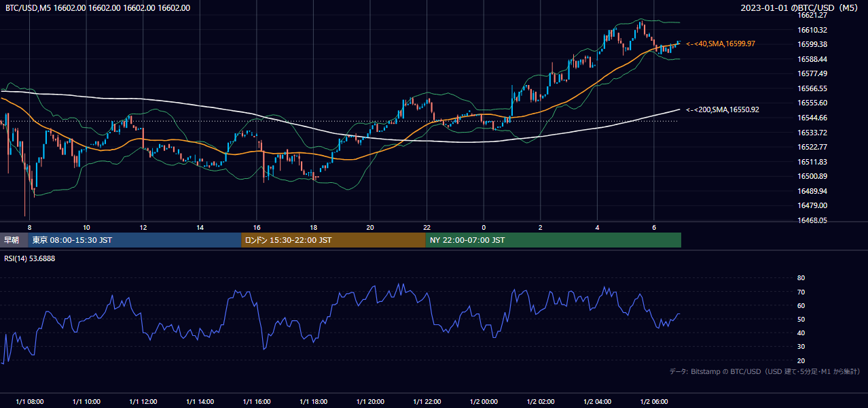Click the 1/2 02:00 time axis label
This screenshot has height=408, width=868.
pyautogui.click(x=540, y=402)
